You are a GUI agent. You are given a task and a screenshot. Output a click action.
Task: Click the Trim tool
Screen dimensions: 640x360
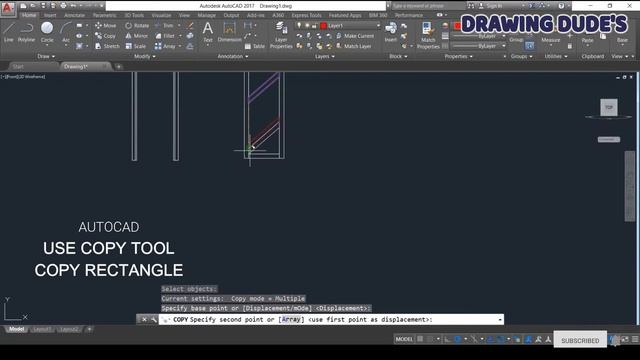[x=164, y=25]
